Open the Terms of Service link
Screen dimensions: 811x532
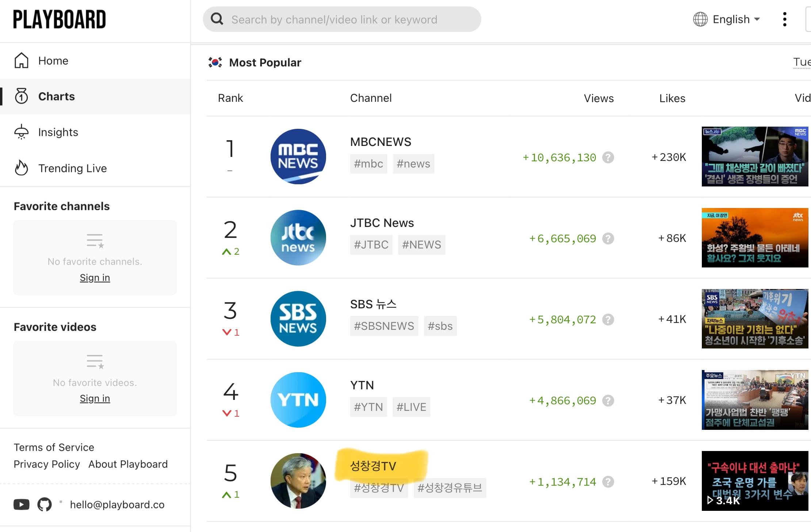coord(54,447)
